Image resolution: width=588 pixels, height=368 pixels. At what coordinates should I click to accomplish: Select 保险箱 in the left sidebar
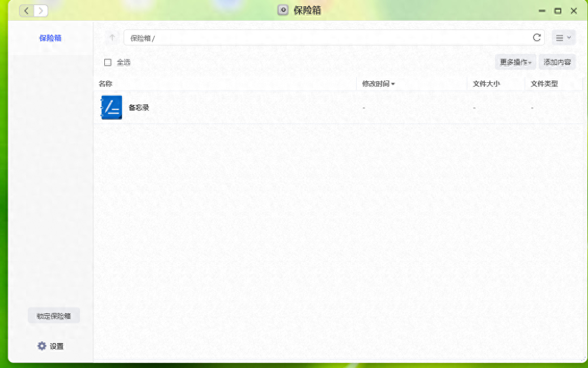[x=50, y=37]
